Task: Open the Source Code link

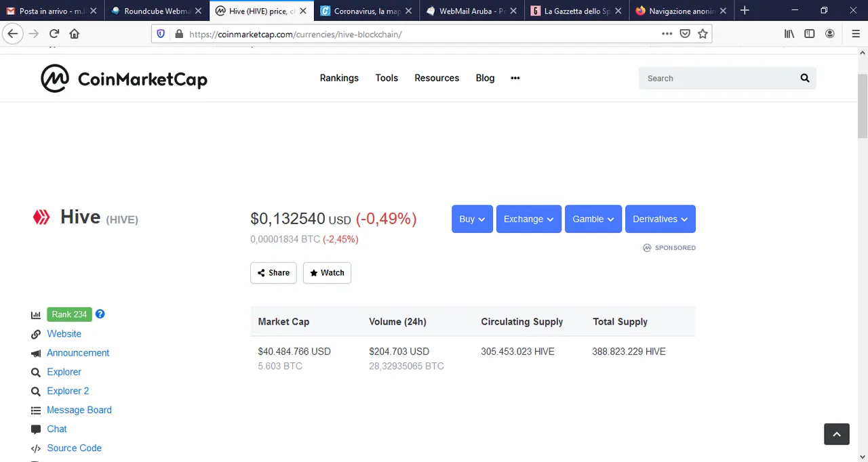Action: 74,448
